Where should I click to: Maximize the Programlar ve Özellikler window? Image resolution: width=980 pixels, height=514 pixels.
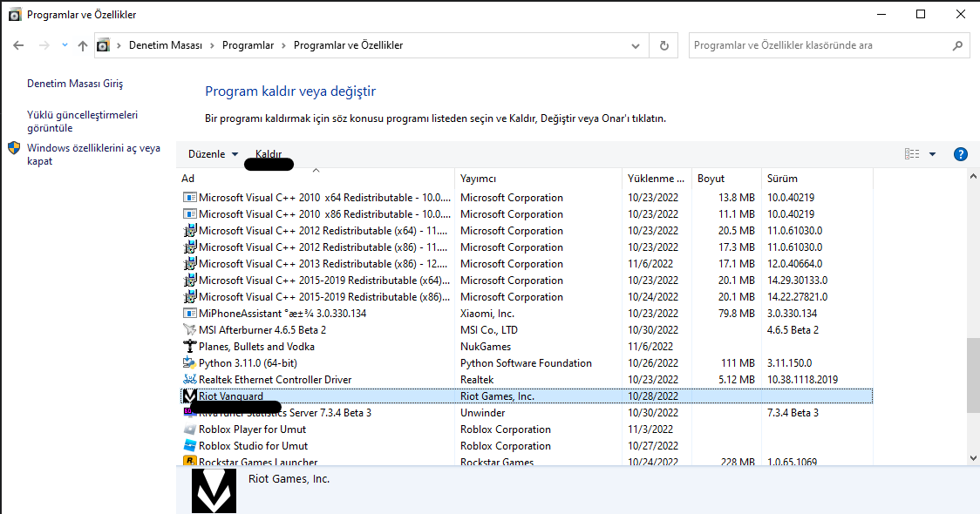coord(921,14)
